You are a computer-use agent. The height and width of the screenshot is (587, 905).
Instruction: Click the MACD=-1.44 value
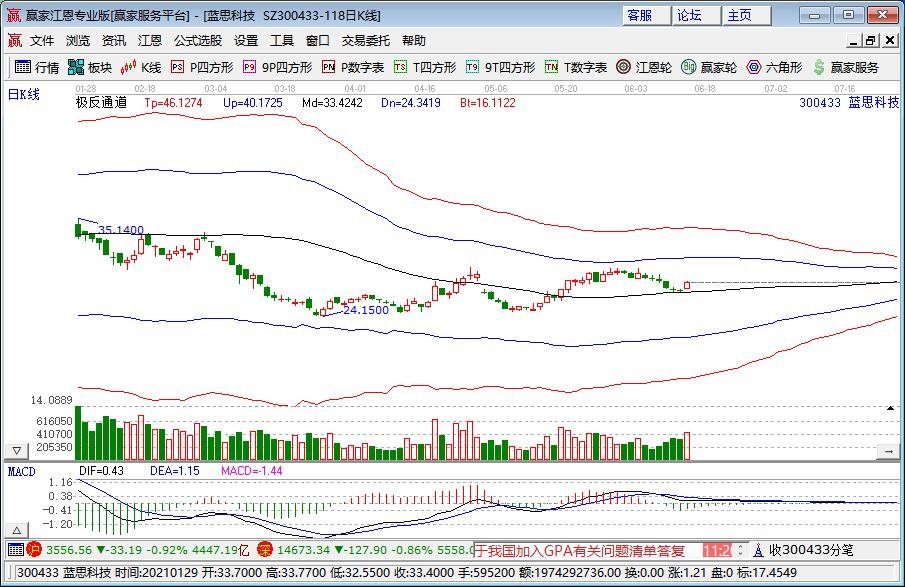click(252, 471)
